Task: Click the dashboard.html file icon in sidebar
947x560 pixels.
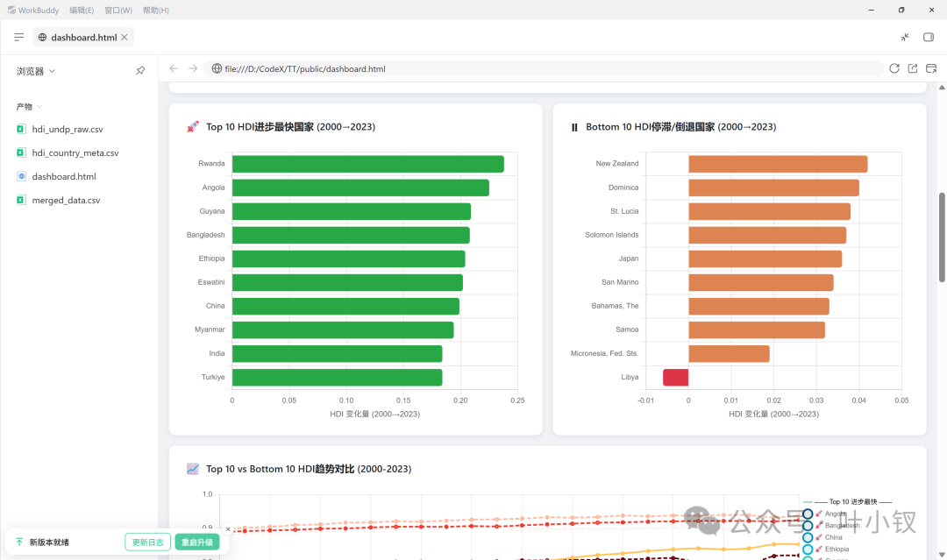Action: point(21,176)
